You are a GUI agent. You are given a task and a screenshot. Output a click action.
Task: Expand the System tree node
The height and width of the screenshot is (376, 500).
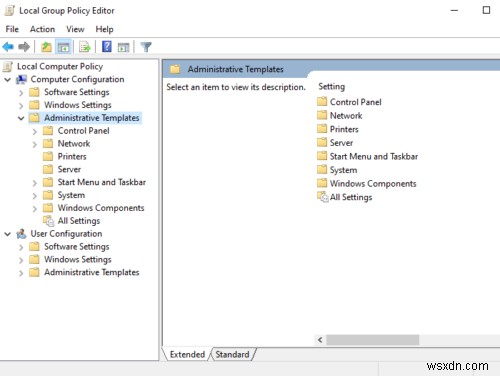pyautogui.click(x=35, y=196)
